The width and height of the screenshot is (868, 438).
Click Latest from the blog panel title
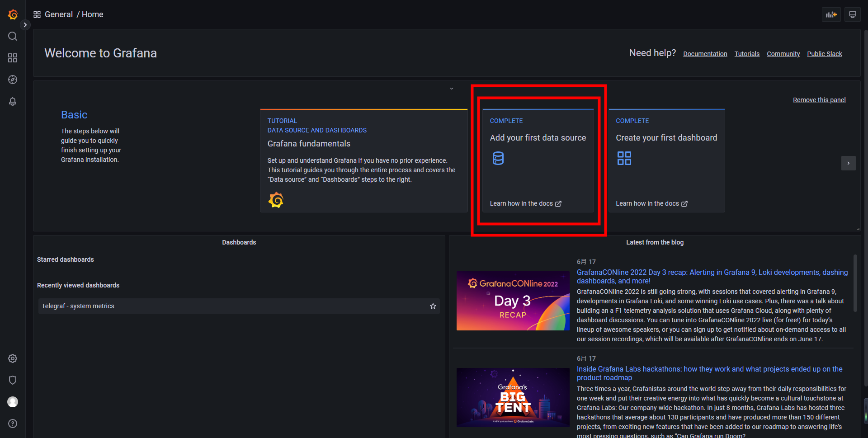pyautogui.click(x=655, y=242)
